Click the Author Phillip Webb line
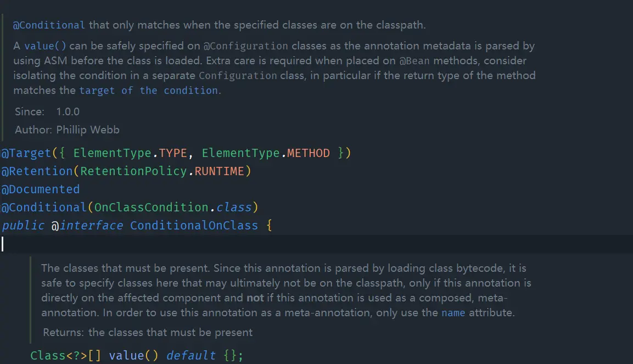This screenshot has height=364, width=633. point(67,130)
